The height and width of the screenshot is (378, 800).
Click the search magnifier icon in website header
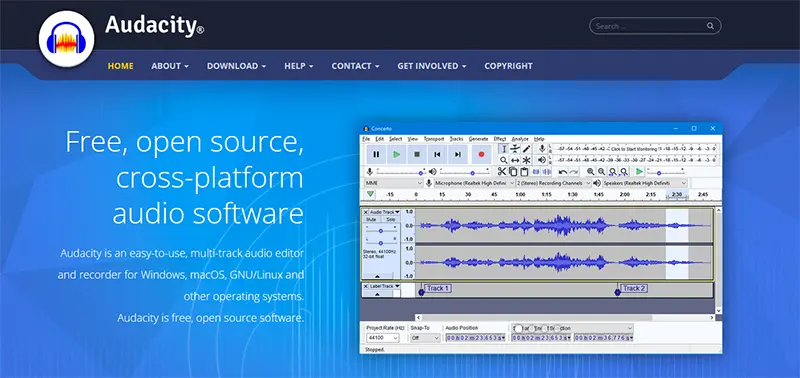pyautogui.click(x=710, y=26)
